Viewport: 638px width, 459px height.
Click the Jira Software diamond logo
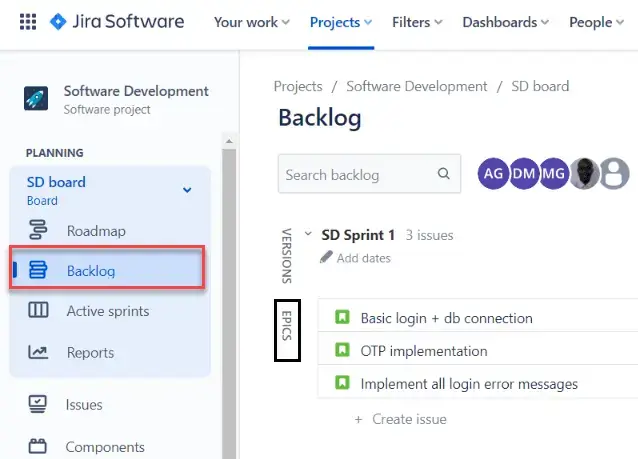(x=58, y=22)
